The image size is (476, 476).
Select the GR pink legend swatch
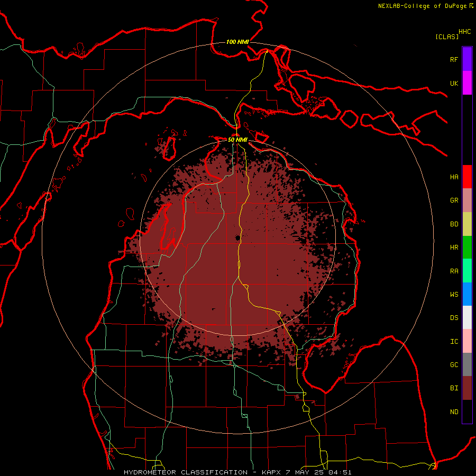pyautogui.click(x=467, y=200)
